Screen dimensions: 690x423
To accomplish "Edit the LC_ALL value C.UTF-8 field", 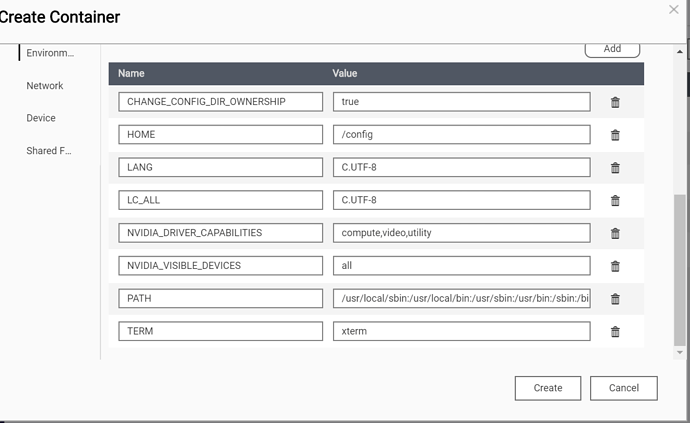I will 462,200.
